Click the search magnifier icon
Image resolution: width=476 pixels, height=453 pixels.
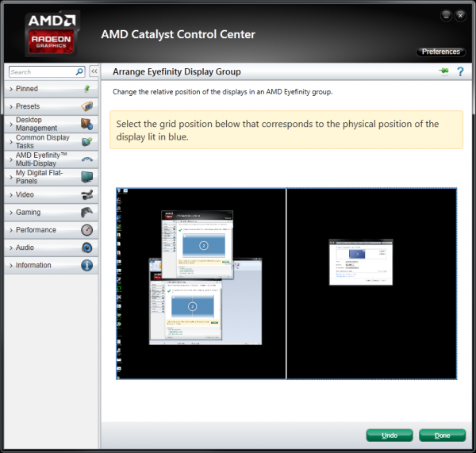(80, 71)
